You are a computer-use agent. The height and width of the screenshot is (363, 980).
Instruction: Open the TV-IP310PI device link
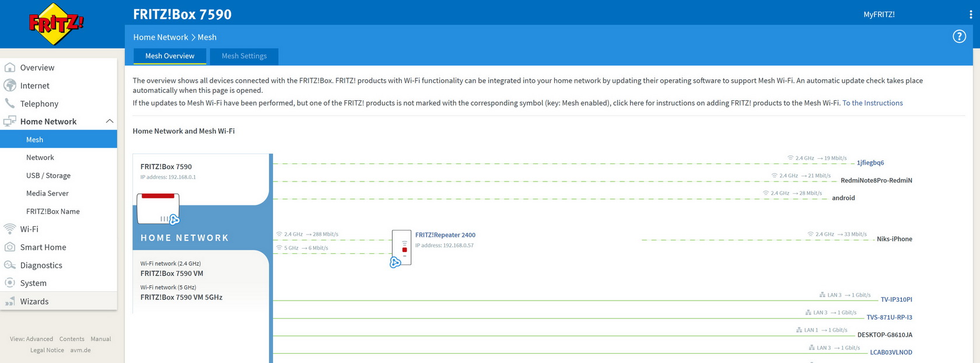tap(897, 299)
